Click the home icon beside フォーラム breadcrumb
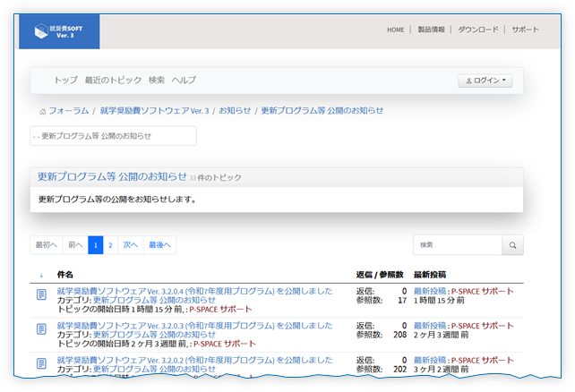 click(x=42, y=112)
